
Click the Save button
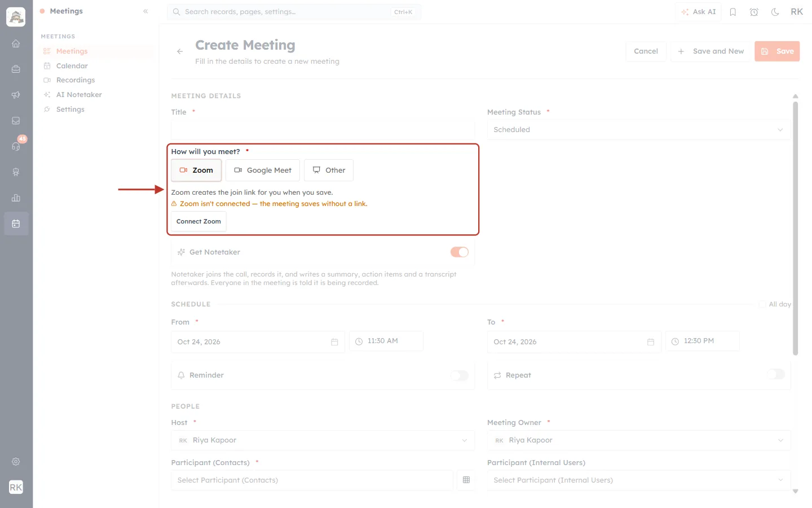777,51
